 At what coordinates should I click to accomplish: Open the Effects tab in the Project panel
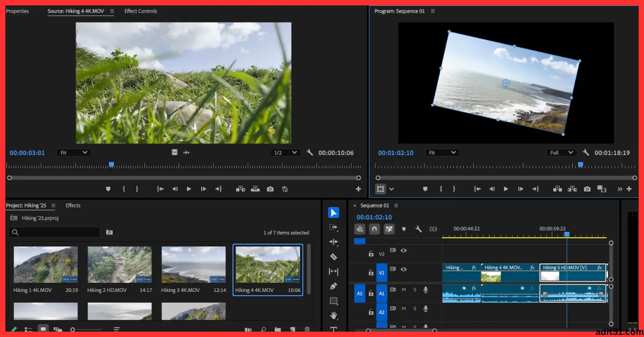[x=72, y=205]
